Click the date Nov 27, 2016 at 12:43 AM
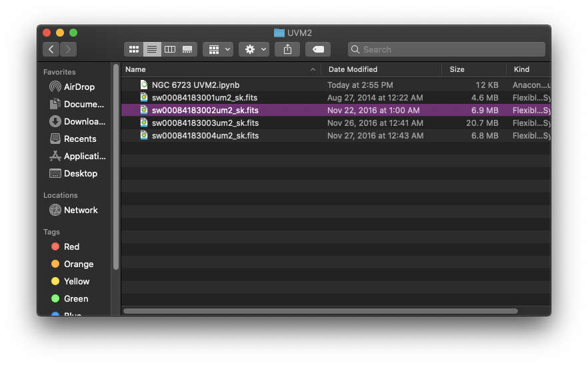Viewport: 588px width, 365px height. click(x=375, y=136)
